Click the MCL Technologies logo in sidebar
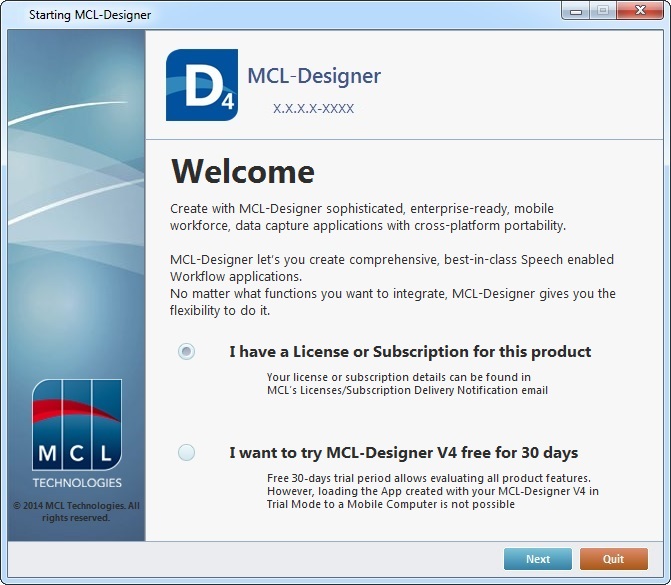Image resolution: width=671 pixels, height=585 pixels. point(77,434)
